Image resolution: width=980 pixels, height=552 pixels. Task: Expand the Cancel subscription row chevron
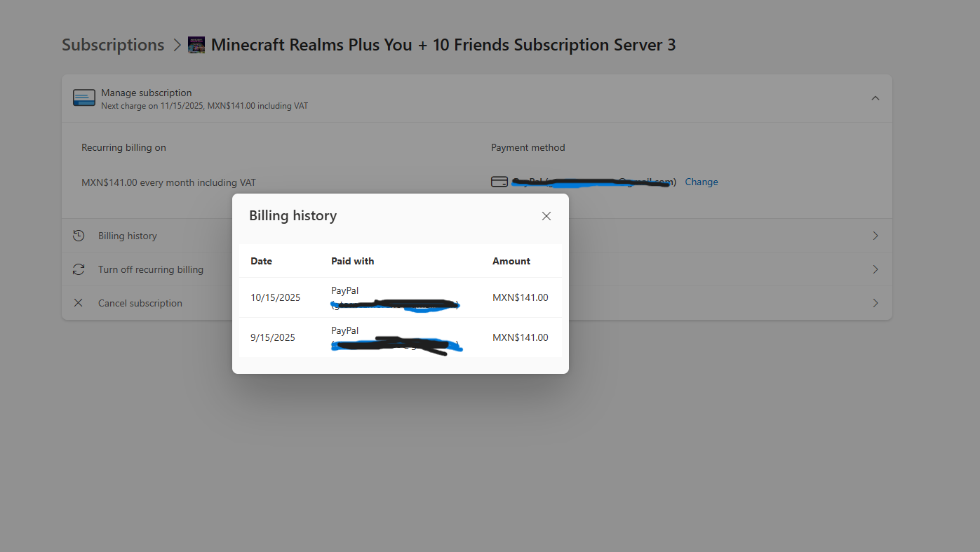(875, 303)
